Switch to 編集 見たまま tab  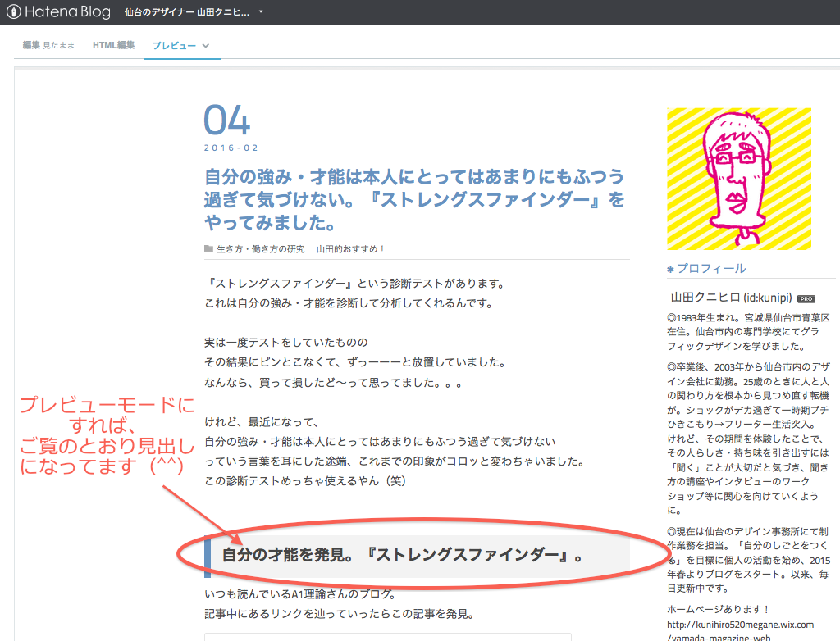pos(48,46)
